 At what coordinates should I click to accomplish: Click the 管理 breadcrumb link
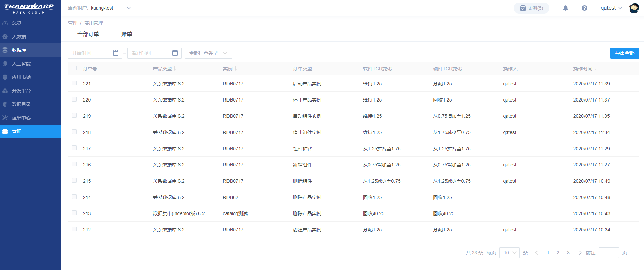click(x=73, y=23)
